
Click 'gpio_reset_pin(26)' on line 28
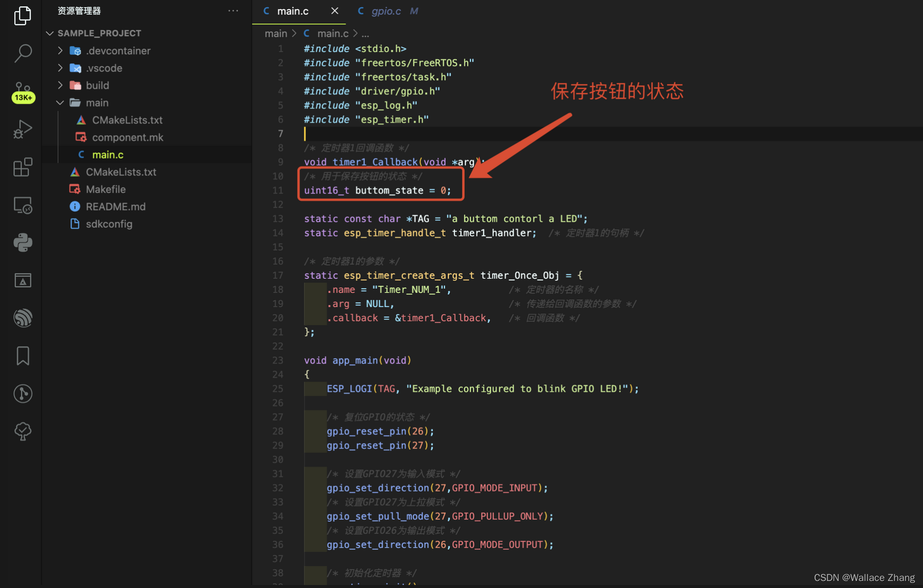378,431
